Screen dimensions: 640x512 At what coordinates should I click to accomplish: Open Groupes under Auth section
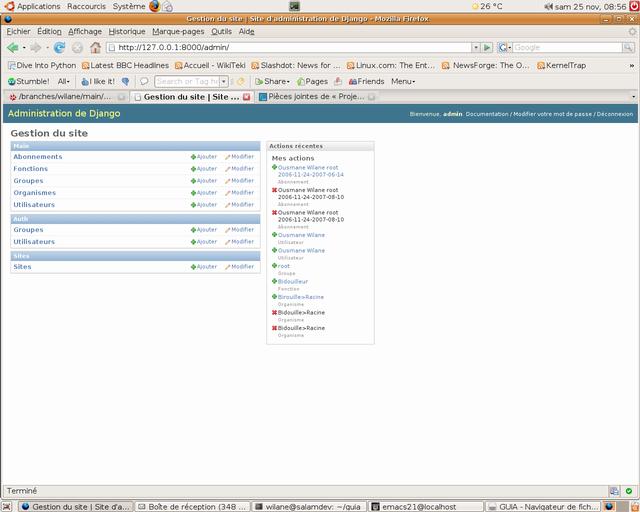tap(28, 230)
